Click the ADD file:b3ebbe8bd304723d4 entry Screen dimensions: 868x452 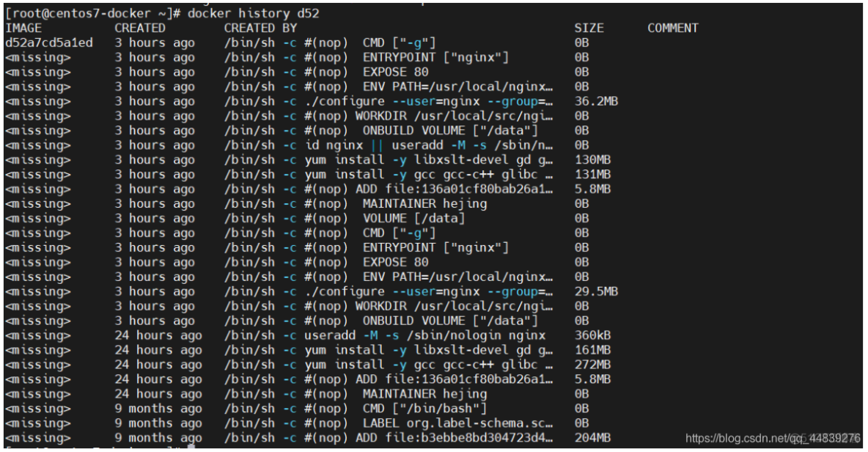(454, 438)
